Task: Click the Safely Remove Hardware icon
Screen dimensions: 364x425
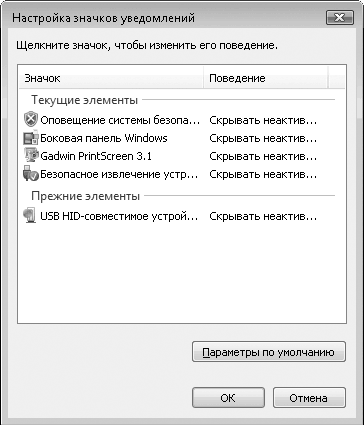Action: (31, 174)
